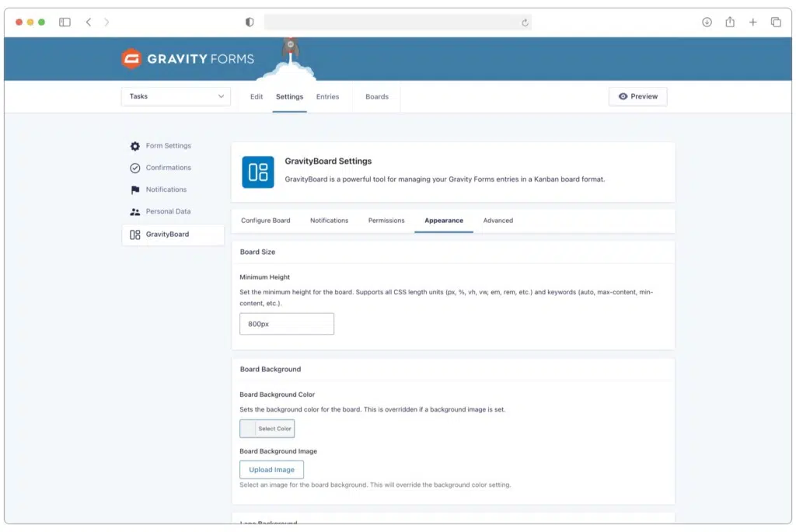This screenshot has width=796, height=532.
Task: Open browser downloads icon
Action: click(x=707, y=23)
